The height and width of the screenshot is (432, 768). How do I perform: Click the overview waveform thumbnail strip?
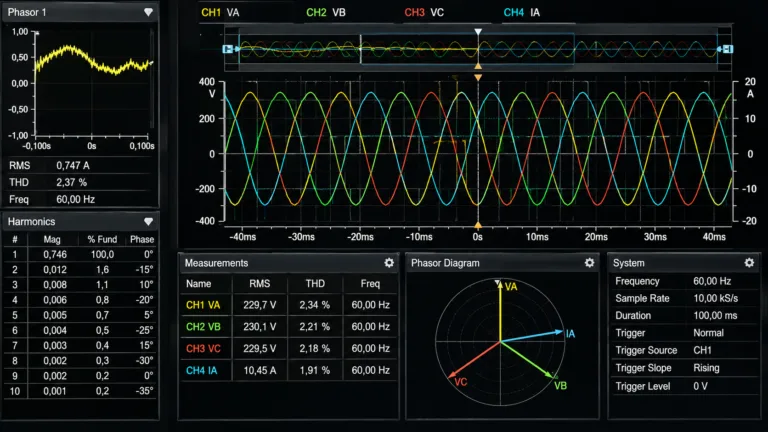[x=478, y=49]
